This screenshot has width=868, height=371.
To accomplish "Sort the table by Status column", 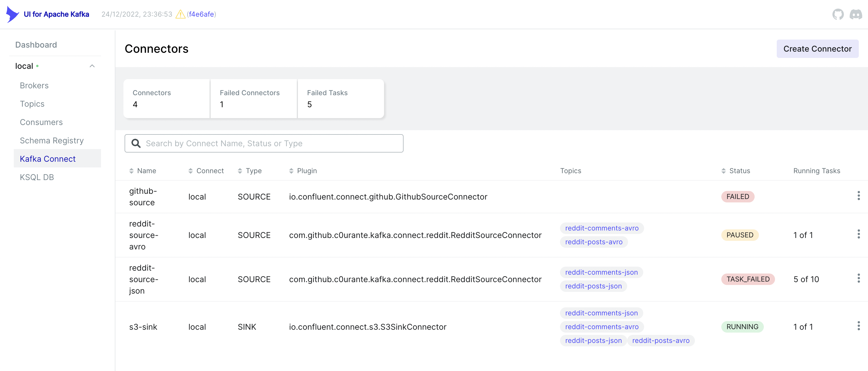I will click(736, 171).
